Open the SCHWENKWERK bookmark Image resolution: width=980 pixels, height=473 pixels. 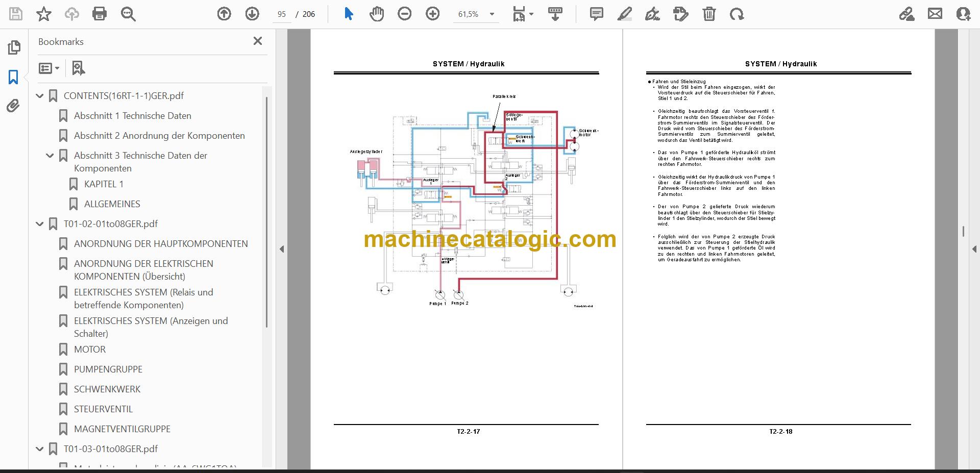pos(107,389)
